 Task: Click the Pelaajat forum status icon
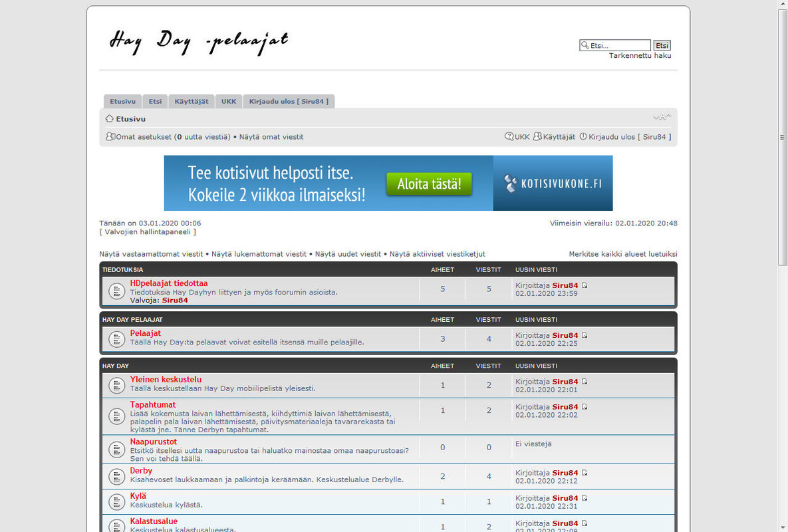click(x=116, y=339)
